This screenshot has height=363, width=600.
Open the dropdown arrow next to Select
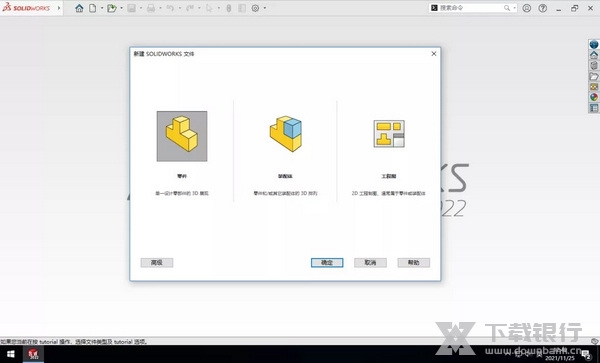218,8
